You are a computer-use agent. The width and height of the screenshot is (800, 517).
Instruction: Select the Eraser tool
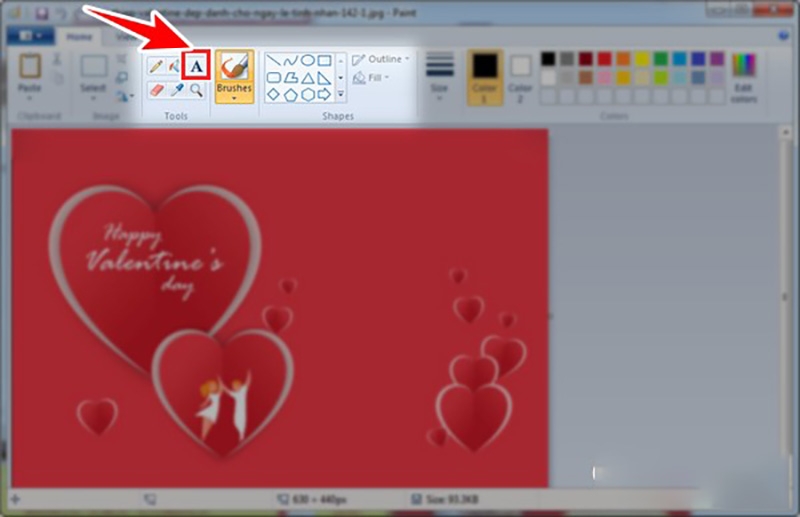(156, 90)
